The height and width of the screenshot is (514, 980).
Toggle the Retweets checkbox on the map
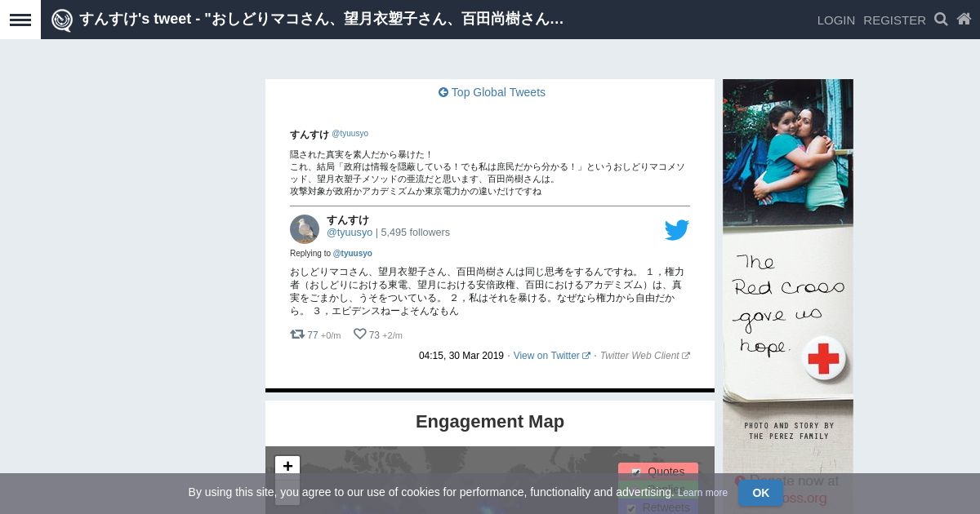tap(631, 507)
